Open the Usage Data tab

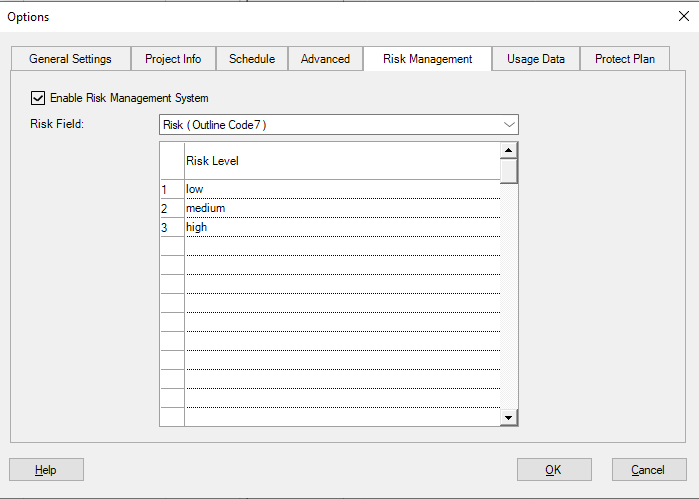click(535, 59)
